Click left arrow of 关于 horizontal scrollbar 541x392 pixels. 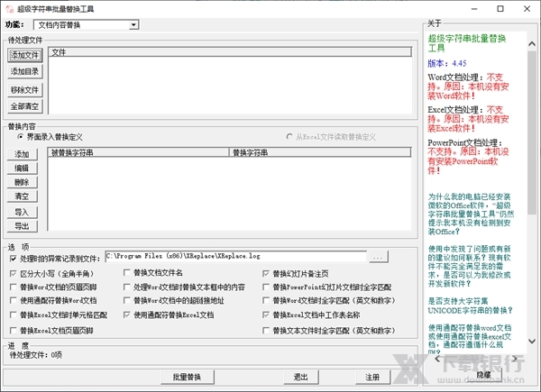(437, 359)
